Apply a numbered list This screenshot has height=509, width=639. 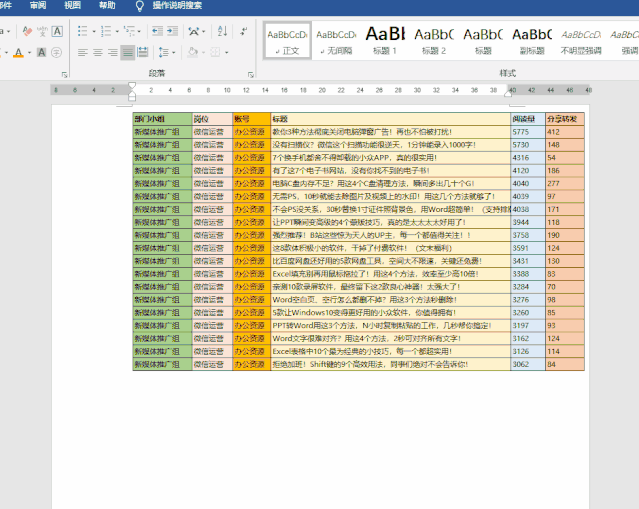(x=106, y=31)
